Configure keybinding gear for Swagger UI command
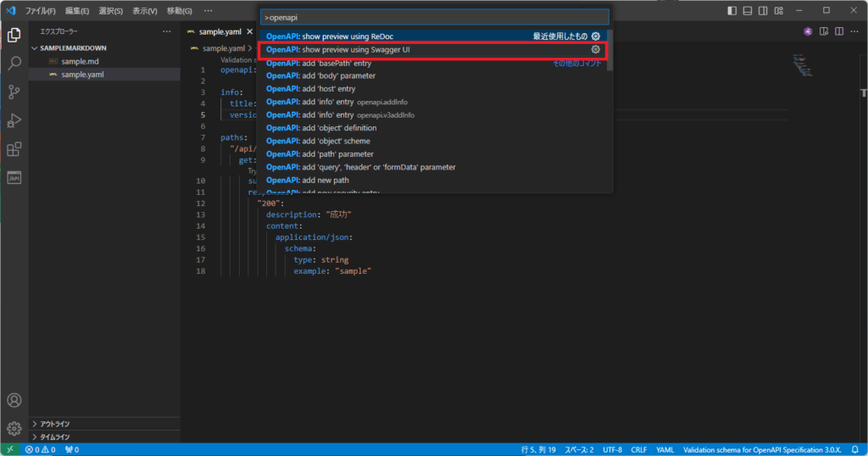Image resolution: width=868 pixels, height=456 pixels. click(596, 49)
